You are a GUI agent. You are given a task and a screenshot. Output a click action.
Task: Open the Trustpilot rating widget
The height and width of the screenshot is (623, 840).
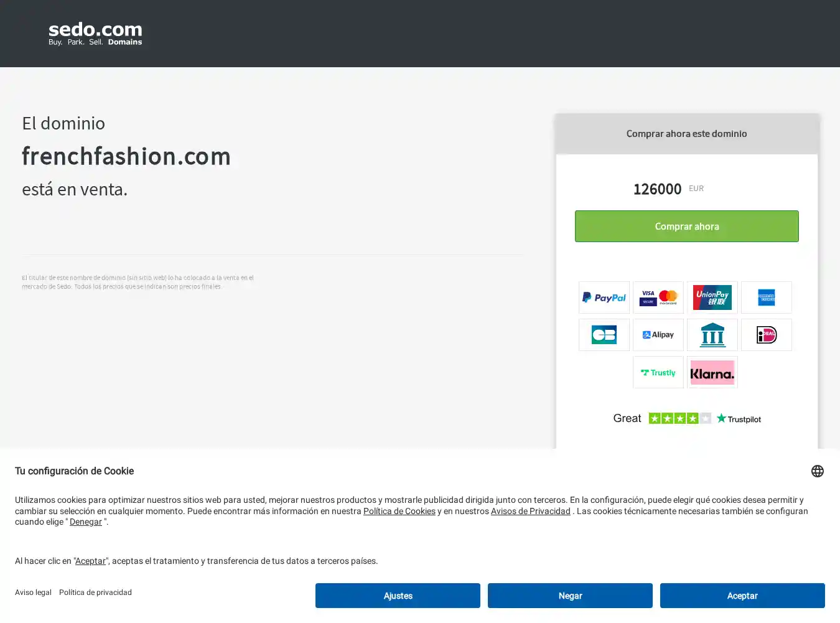coord(687,418)
